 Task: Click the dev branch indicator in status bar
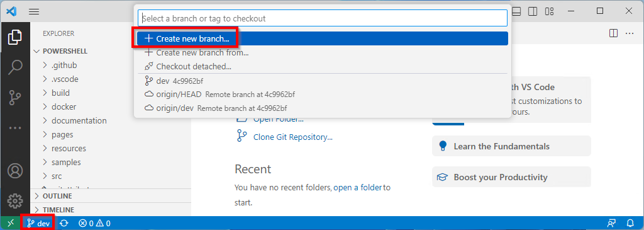click(38, 224)
